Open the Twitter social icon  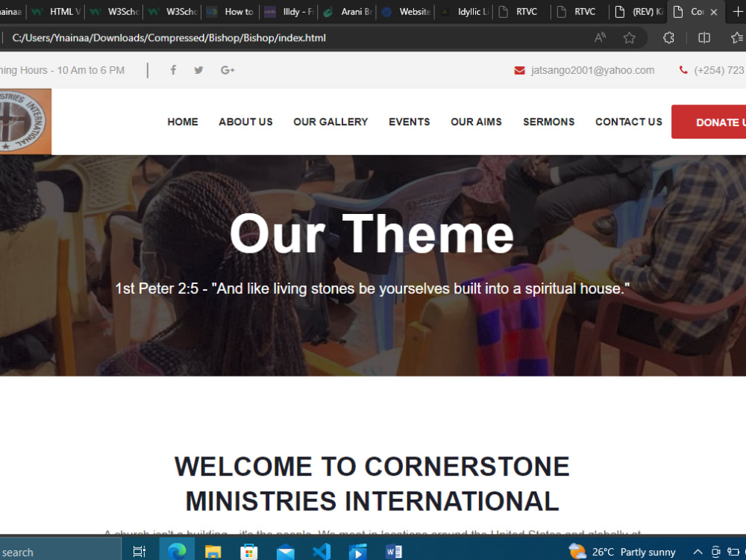pos(199,70)
